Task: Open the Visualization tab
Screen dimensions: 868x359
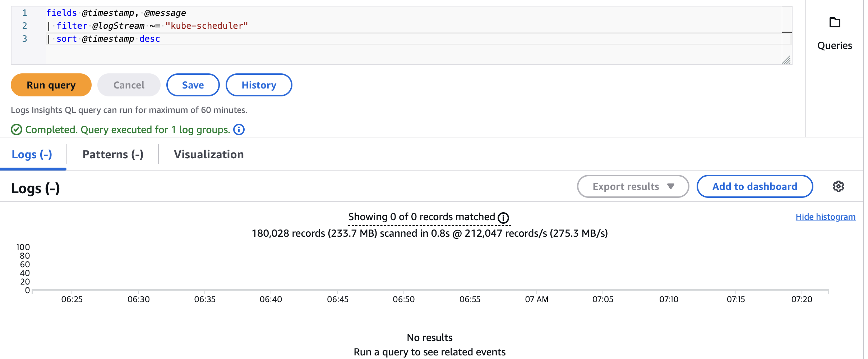Action: click(209, 154)
